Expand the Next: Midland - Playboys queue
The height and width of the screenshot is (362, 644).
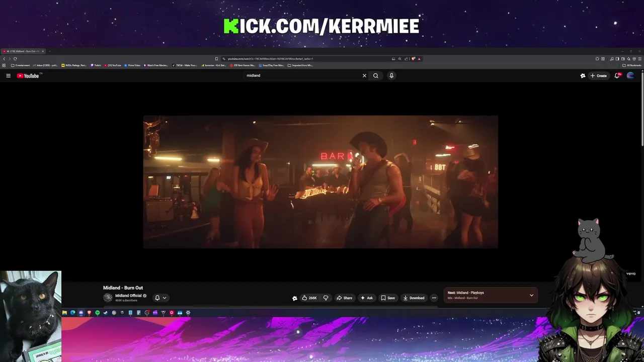531,295
